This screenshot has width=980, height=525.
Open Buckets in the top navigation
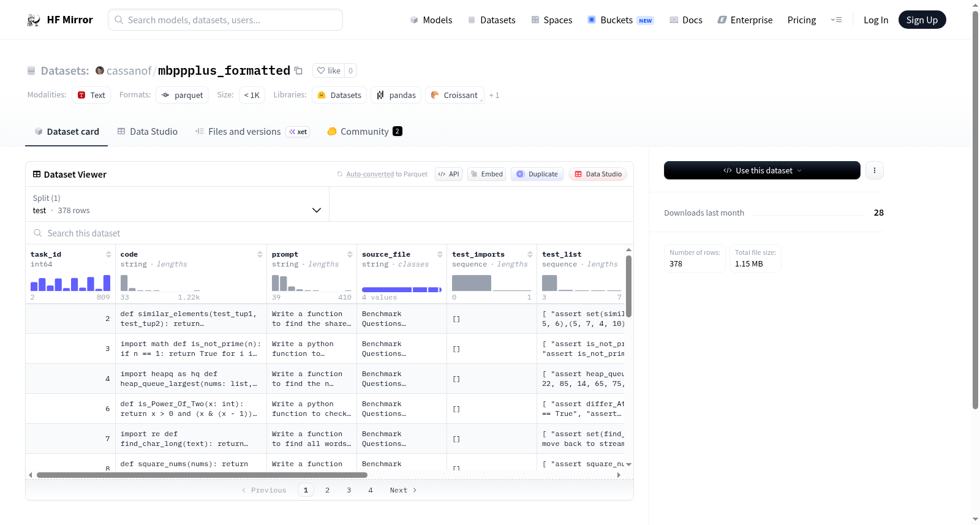coord(620,20)
